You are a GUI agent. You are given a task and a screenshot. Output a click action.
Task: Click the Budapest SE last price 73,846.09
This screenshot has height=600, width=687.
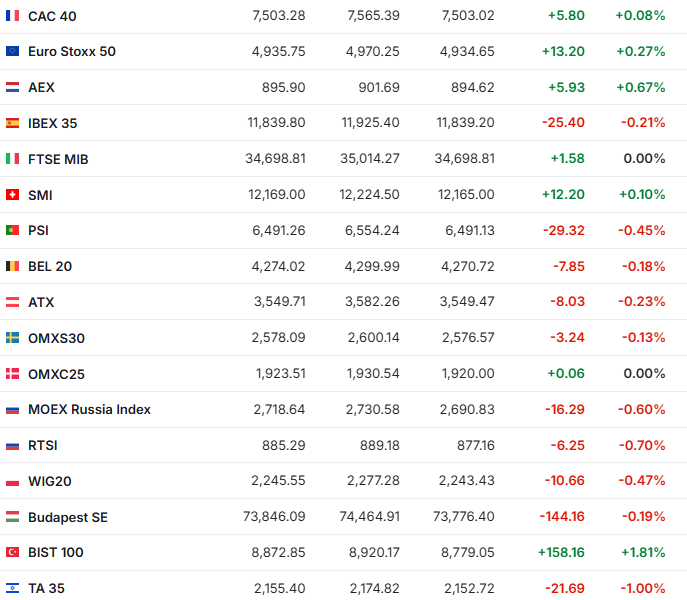[x=275, y=517]
